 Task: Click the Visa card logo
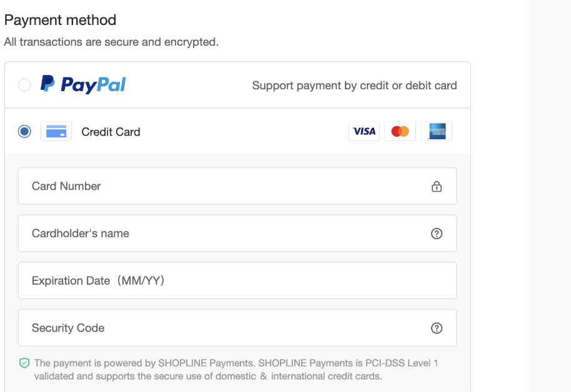click(364, 131)
